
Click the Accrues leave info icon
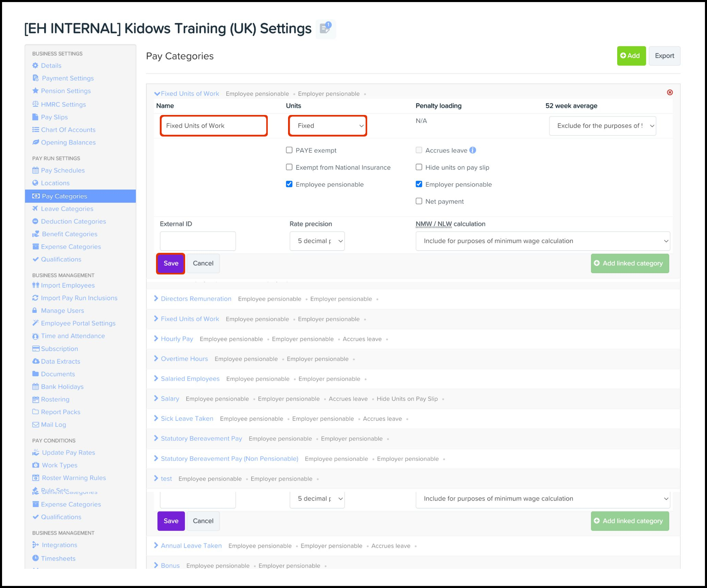click(x=472, y=150)
